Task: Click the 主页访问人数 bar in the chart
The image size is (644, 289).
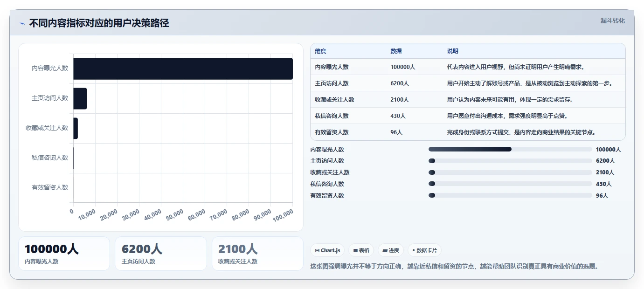Action: pos(80,98)
